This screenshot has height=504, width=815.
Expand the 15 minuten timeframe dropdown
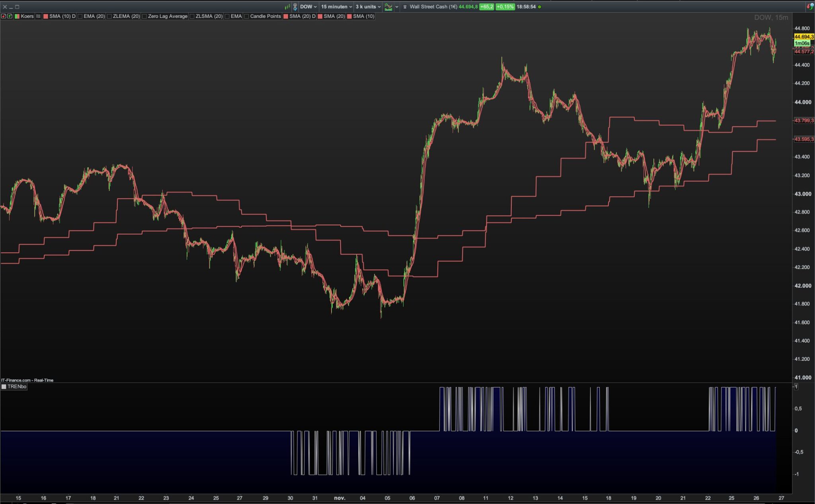tap(336, 7)
